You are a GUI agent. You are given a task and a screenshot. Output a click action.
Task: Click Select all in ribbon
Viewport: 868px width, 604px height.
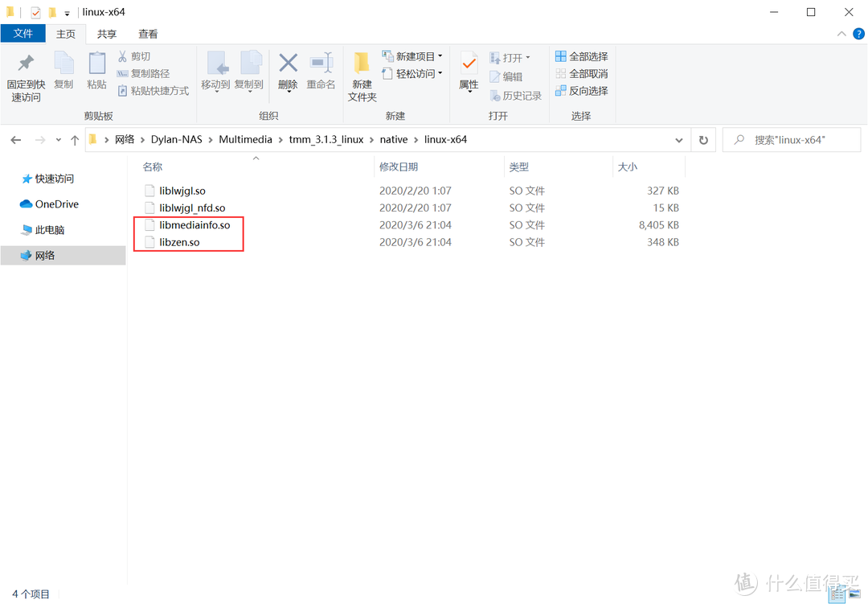581,56
